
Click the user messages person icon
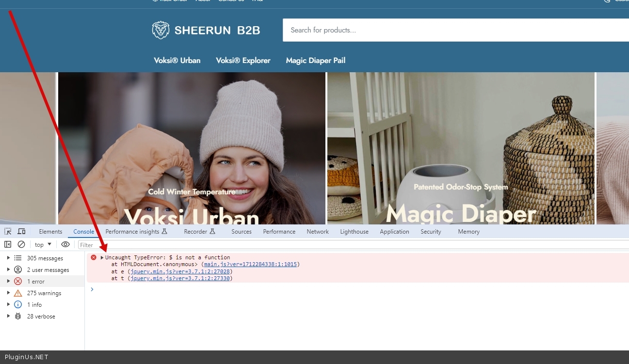click(x=18, y=270)
